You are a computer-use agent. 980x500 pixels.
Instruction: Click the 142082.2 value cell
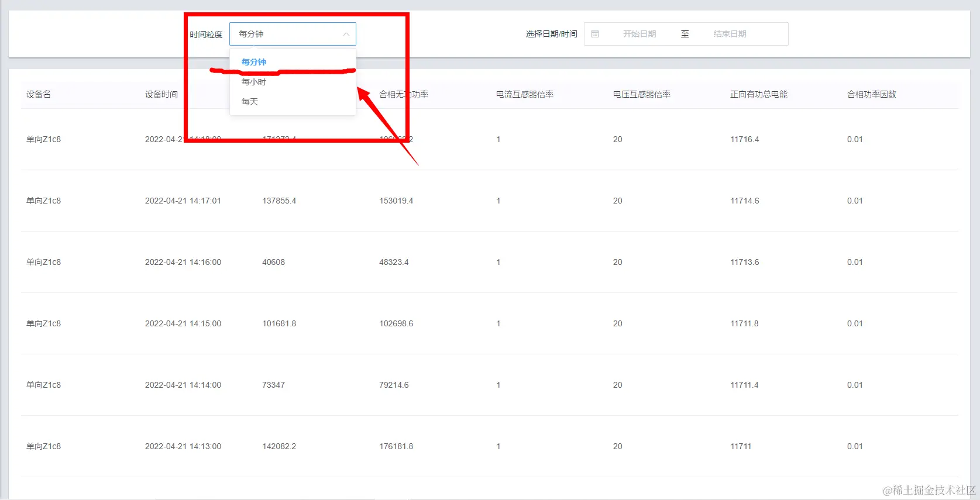coord(279,446)
